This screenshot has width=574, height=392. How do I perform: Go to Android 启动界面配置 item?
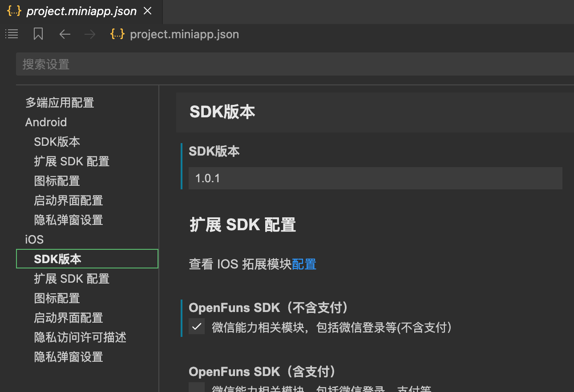coord(69,200)
